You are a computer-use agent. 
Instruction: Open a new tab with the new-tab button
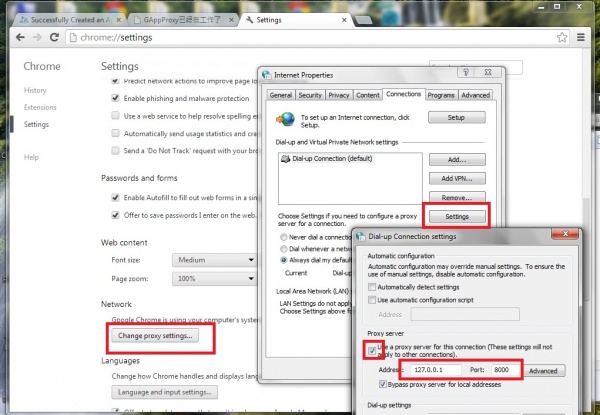coord(363,20)
